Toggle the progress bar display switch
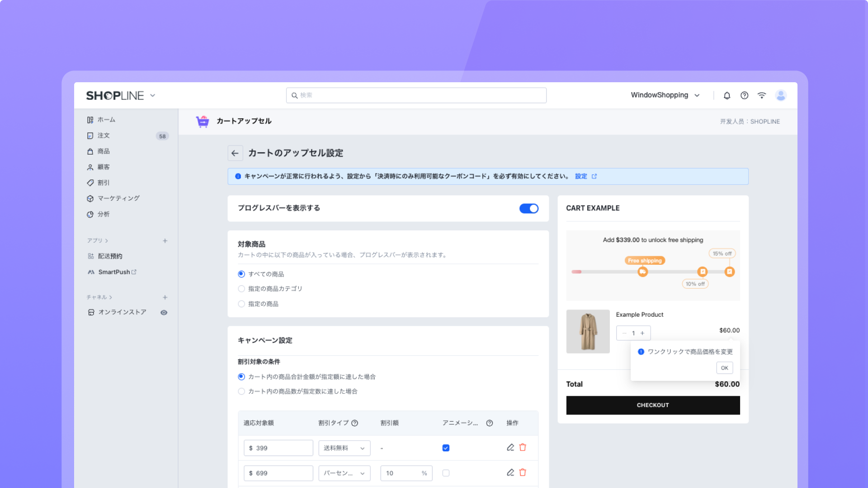The image size is (868, 488). point(528,208)
